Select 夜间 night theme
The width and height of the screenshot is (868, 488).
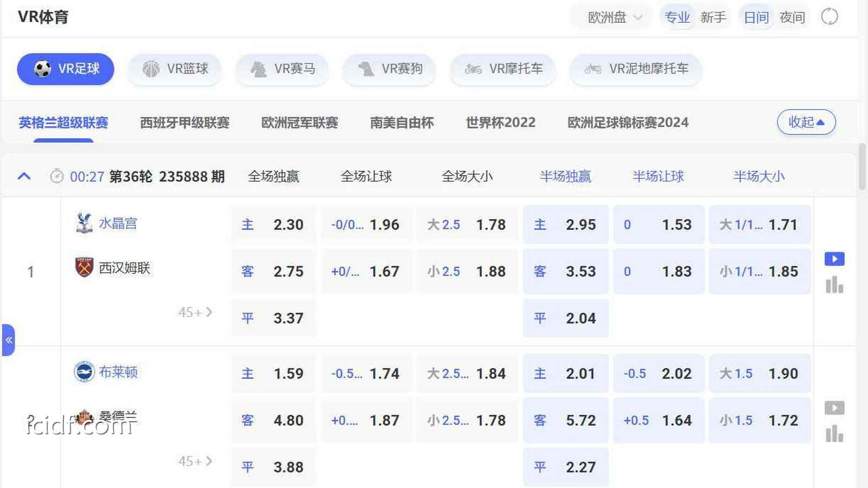[792, 17]
